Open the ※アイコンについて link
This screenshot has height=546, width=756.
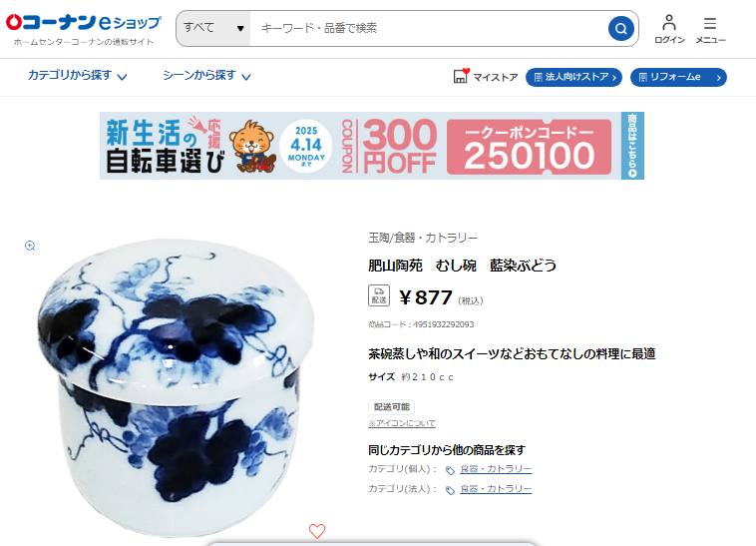(x=402, y=423)
